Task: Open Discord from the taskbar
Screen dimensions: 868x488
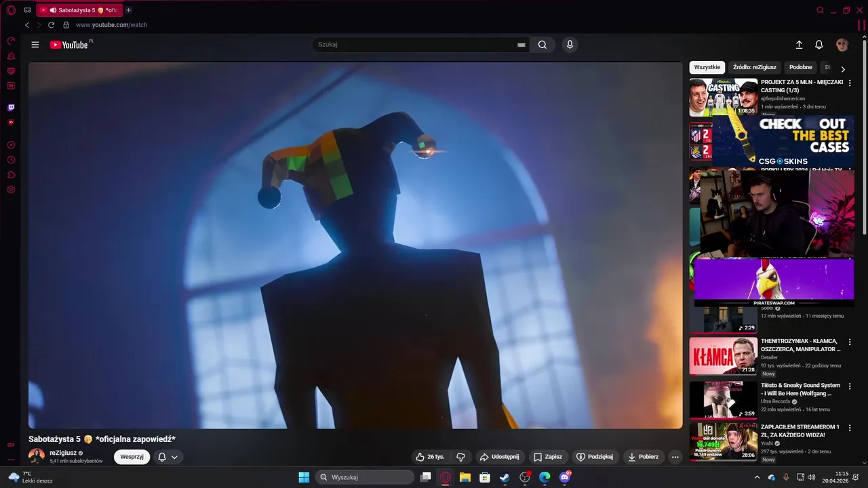Action: tap(565, 477)
